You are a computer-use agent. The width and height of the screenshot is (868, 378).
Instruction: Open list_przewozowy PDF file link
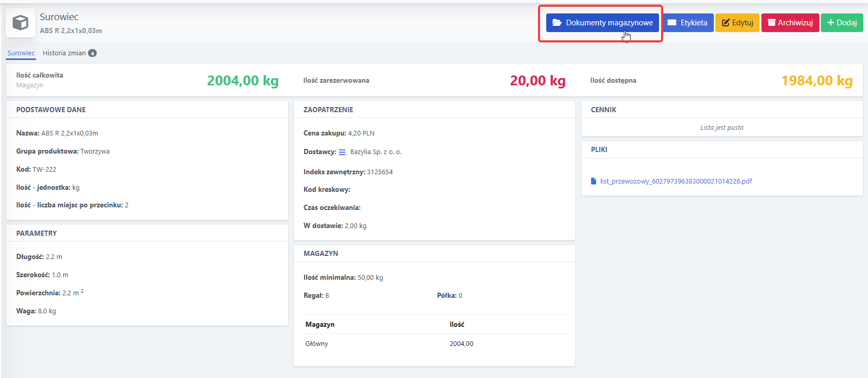(676, 181)
